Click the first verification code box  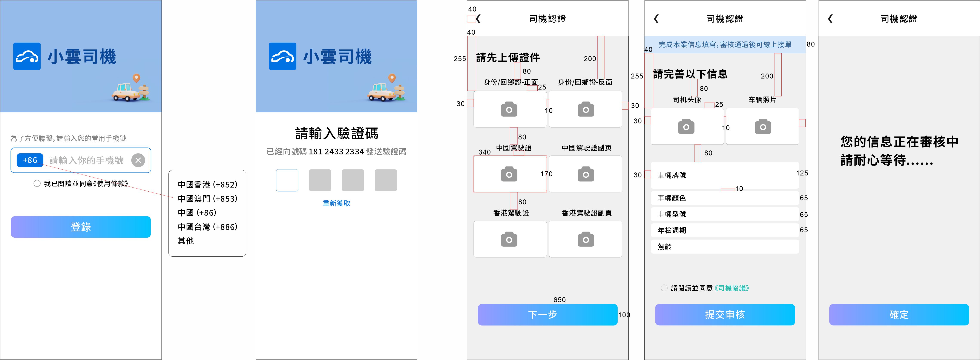point(287,180)
